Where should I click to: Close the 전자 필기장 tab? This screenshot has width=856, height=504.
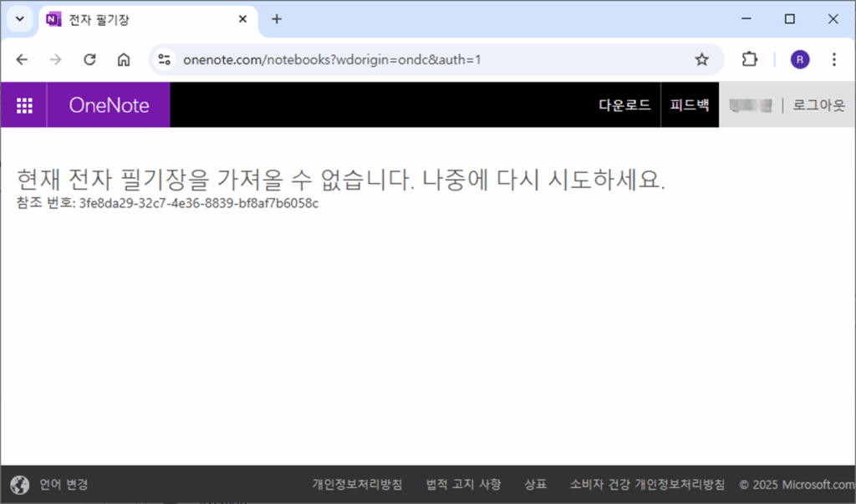(243, 19)
